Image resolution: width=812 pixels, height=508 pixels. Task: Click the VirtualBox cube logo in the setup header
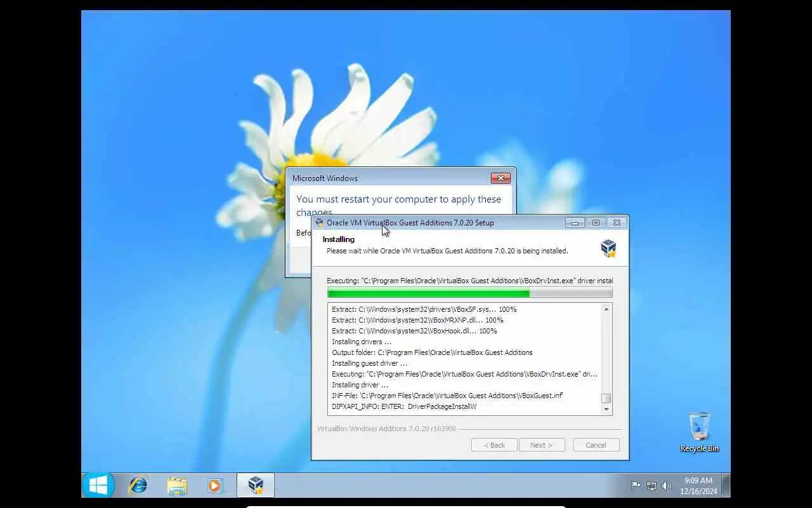coord(608,248)
